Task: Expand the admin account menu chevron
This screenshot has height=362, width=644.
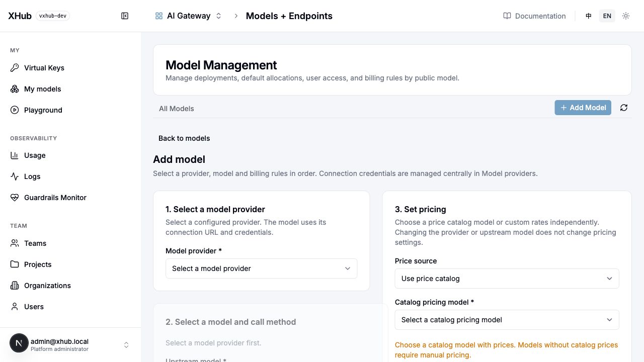Action: (126, 345)
